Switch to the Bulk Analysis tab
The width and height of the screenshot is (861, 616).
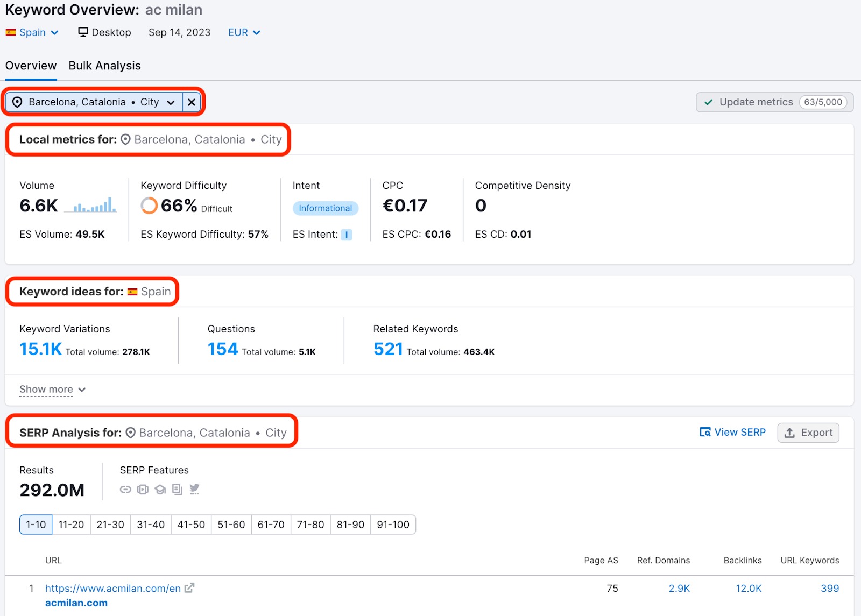coord(104,66)
